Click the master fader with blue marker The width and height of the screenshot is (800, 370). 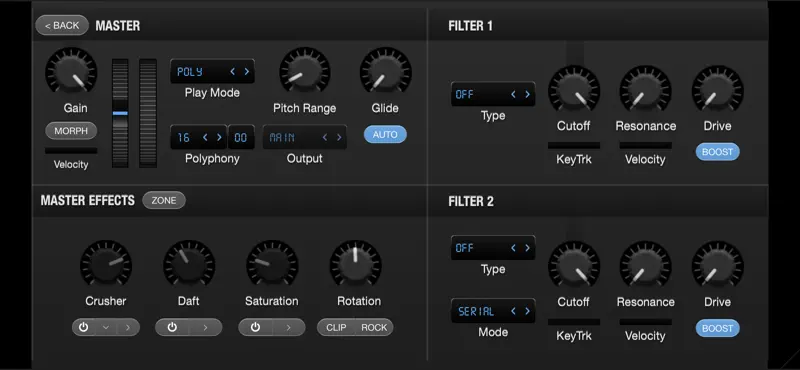[120, 113]
